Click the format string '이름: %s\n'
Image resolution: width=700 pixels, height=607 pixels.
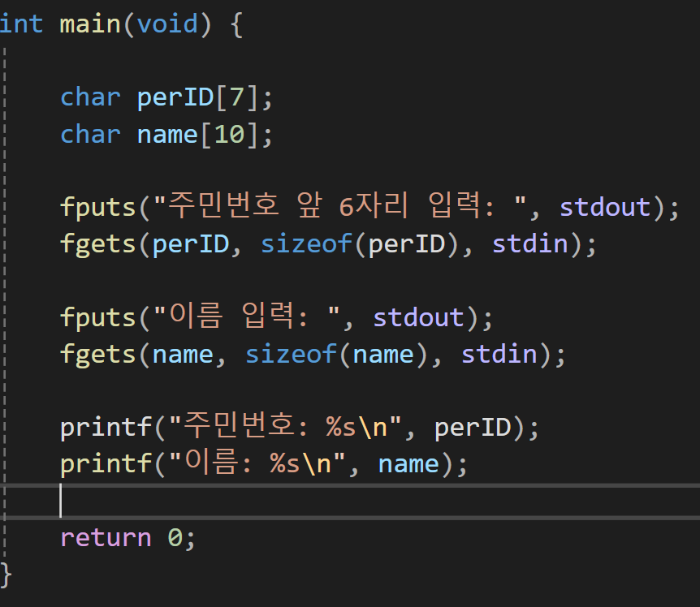257,463
